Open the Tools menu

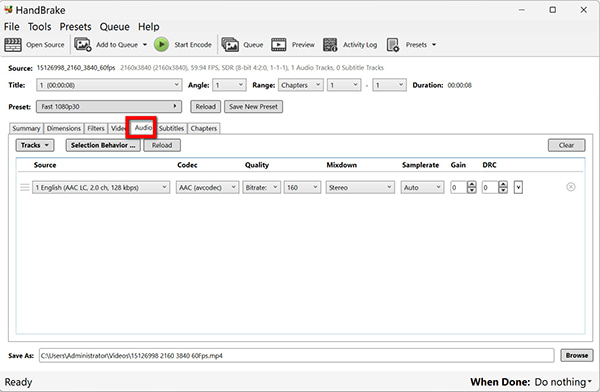(x=39, y=27)
